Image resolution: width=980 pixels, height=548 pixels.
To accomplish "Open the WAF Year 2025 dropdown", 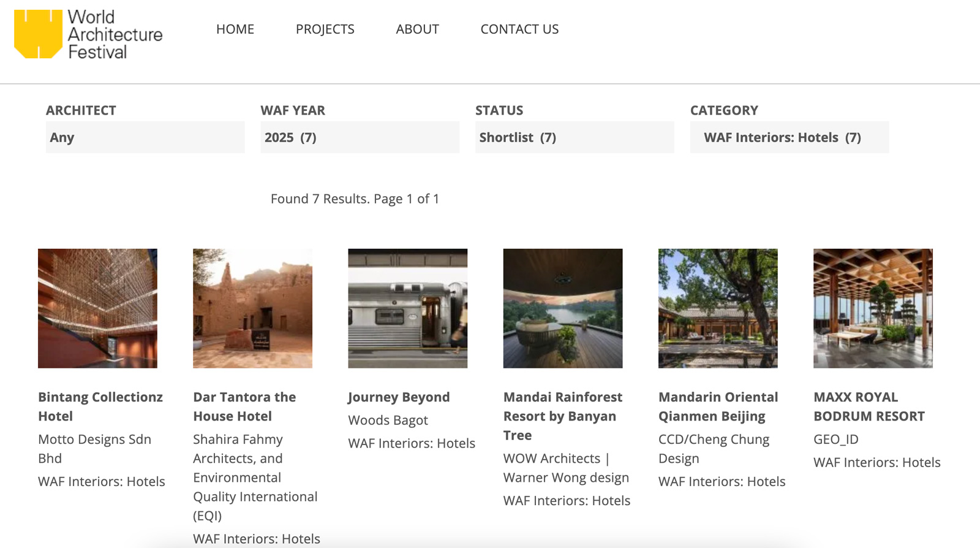I will point(360,137).
